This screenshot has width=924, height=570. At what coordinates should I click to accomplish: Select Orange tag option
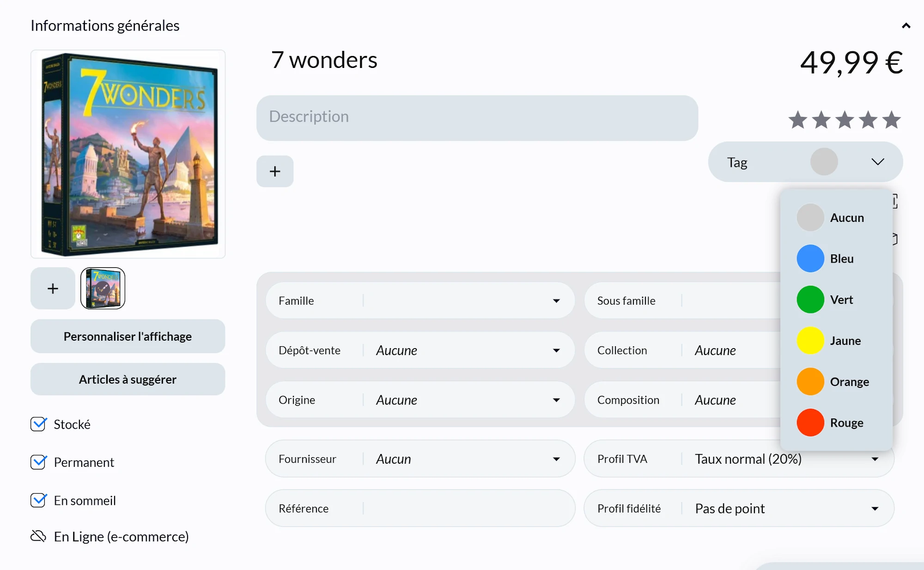coord(836,382)
